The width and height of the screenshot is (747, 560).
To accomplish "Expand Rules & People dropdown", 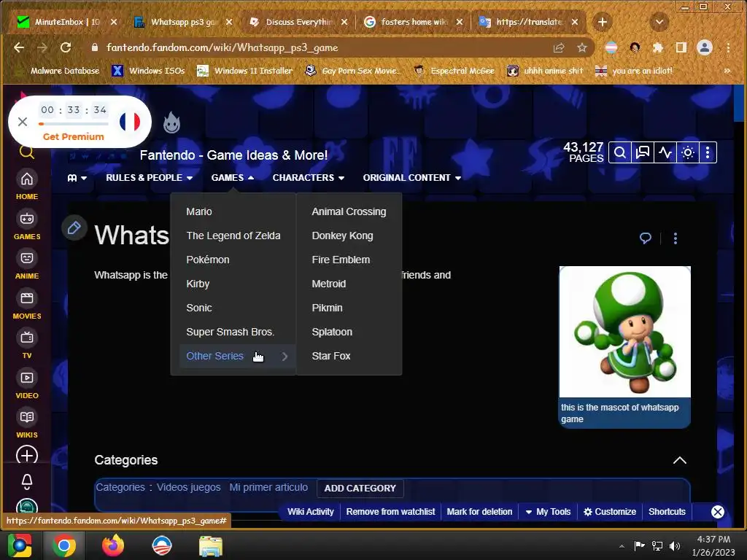I will pyautogui.click(x=149, y=178).
